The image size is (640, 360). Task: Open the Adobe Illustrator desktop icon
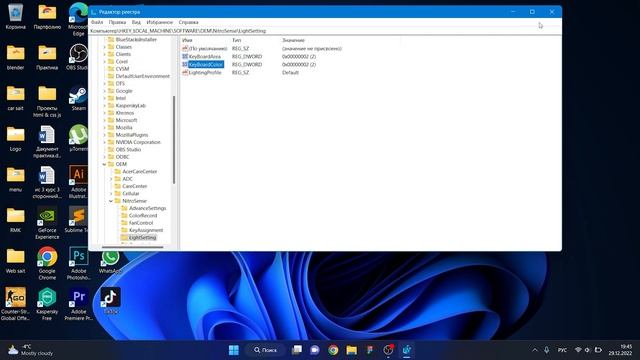coord(78,182)
